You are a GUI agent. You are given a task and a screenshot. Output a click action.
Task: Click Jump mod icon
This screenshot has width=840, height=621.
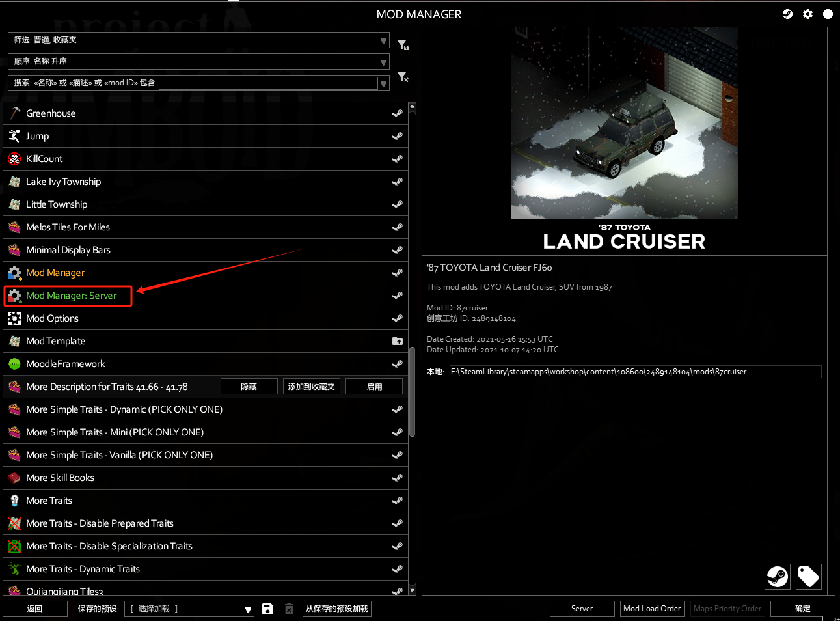coord(14,136)
